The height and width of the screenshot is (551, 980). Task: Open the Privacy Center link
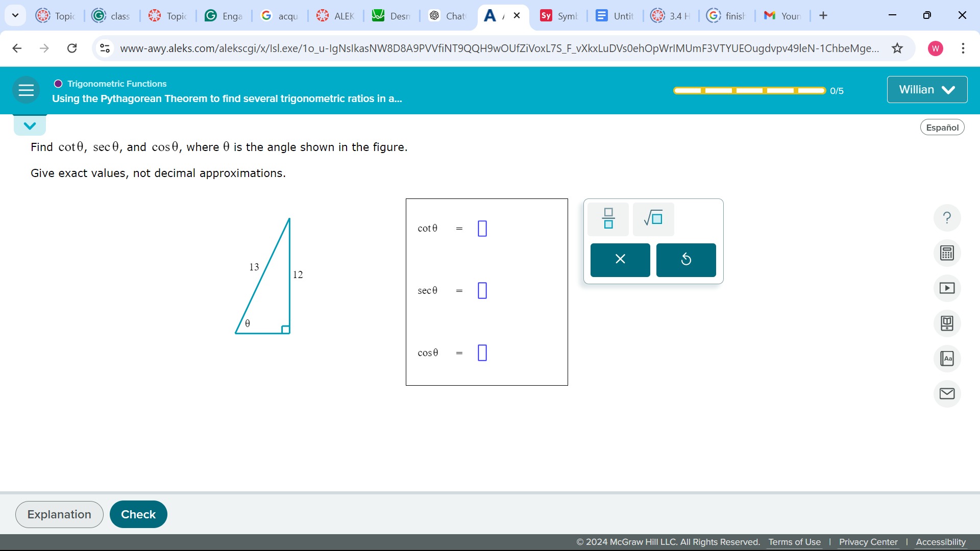(x=868, y=542)
